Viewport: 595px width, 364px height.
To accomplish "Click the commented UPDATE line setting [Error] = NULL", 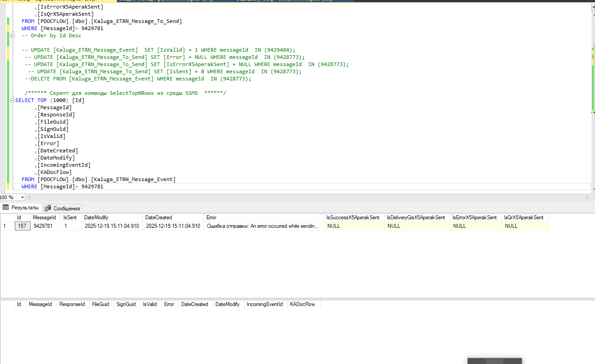I will tap(165, 57).
